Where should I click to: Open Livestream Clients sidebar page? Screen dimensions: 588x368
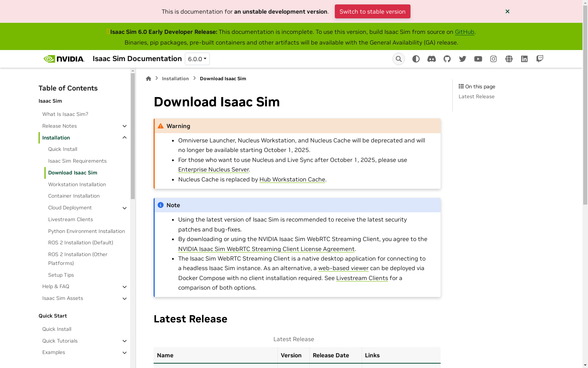point(71,219)
